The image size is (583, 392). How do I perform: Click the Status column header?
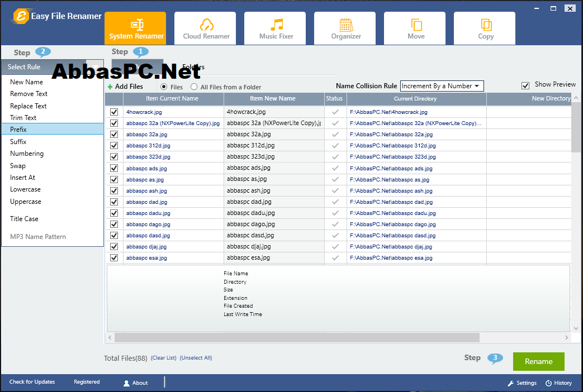(x=335, y=98)
